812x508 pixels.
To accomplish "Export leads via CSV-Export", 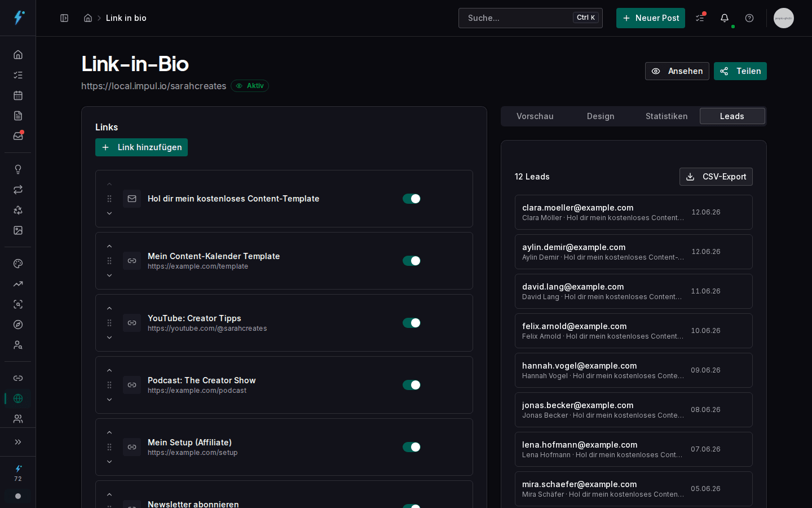I will click(x=716, y=177).
